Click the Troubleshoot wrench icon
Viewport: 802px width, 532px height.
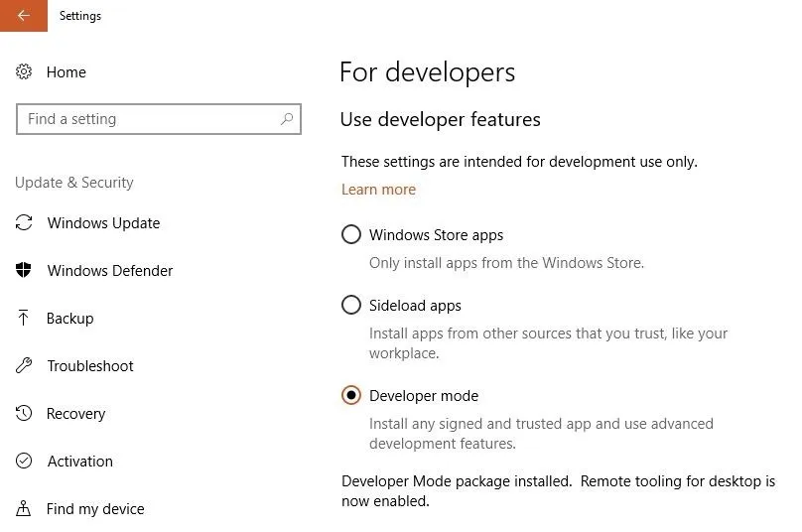(x=24, y=366)
